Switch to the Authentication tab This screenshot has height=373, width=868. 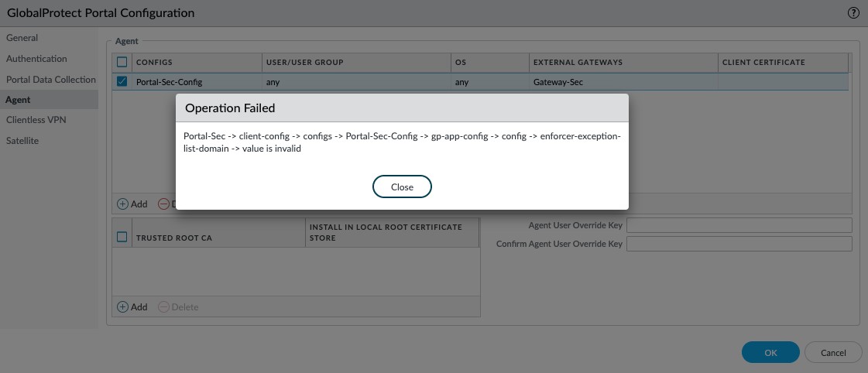tap(36, 59)
